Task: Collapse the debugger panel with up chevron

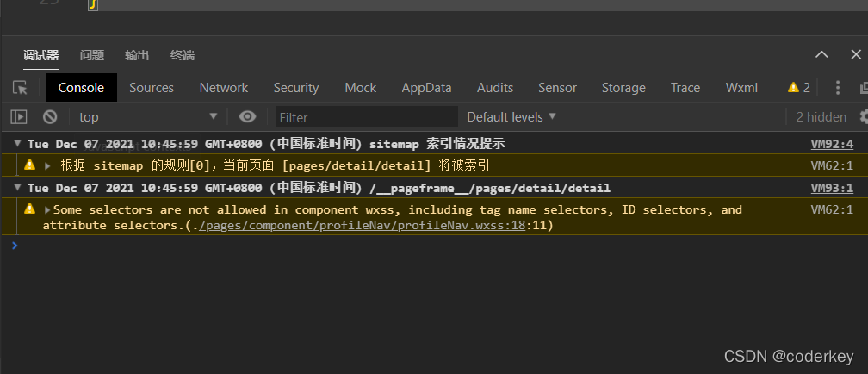Action: [x=822, y=54]
